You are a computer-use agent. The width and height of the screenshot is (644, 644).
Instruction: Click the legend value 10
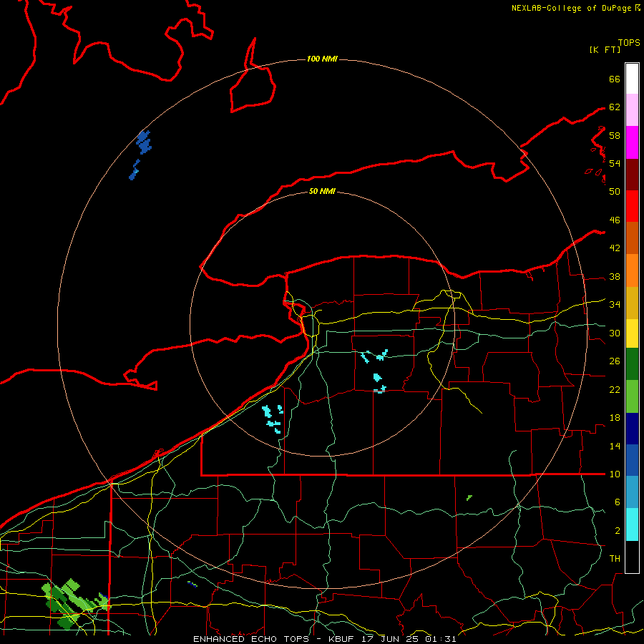point(615,474)
